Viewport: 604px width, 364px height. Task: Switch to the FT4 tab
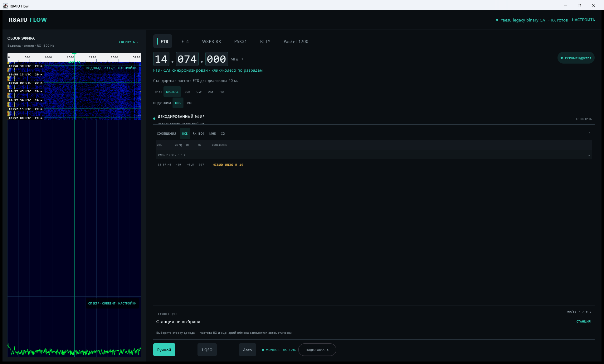click(x=185, y=41)
